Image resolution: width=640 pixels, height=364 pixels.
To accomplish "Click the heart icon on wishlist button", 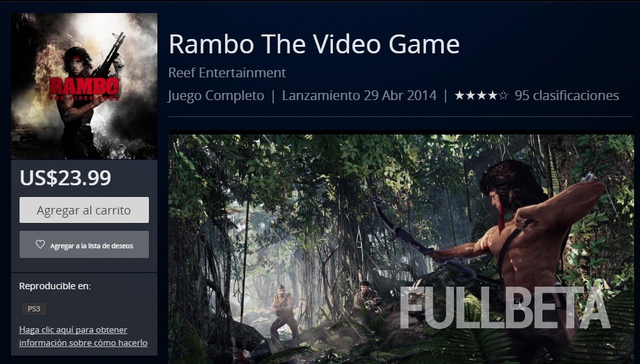I will 40,244.
